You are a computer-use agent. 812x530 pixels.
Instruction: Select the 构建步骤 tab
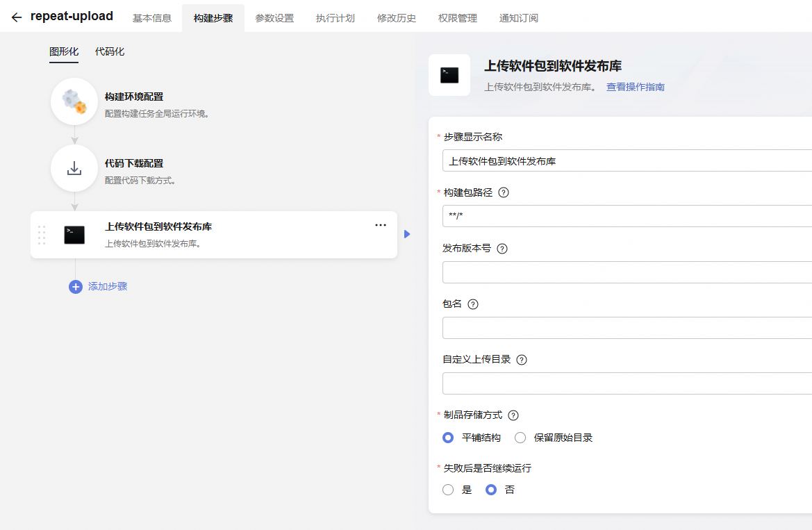coord(213,18)
